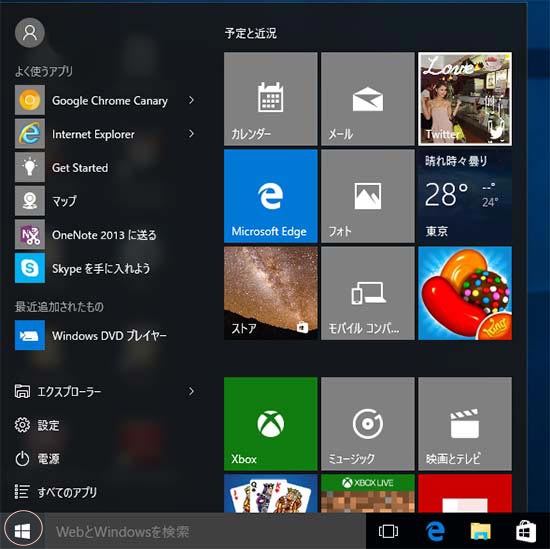Viewport: 550px width, 549px height.
Task: Open the 映画とテレビ tile
Action: tap(465, 424)
